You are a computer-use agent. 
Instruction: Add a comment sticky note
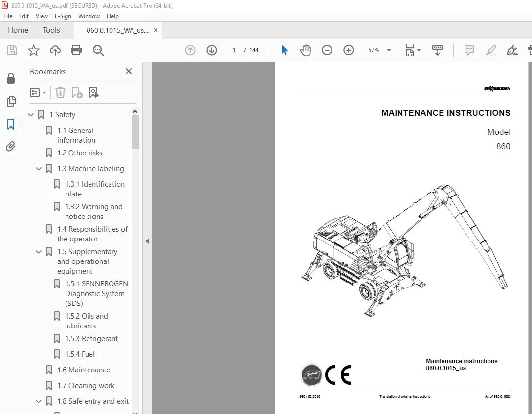coord(469,50)
